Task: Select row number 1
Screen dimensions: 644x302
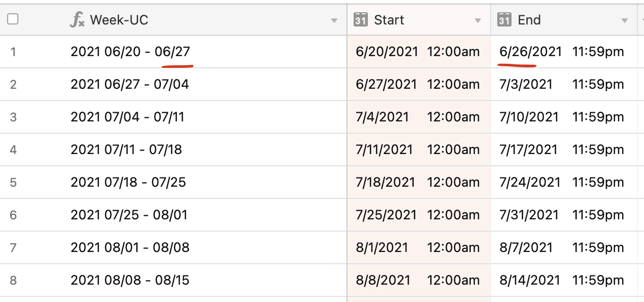Action: click(13, 52)
